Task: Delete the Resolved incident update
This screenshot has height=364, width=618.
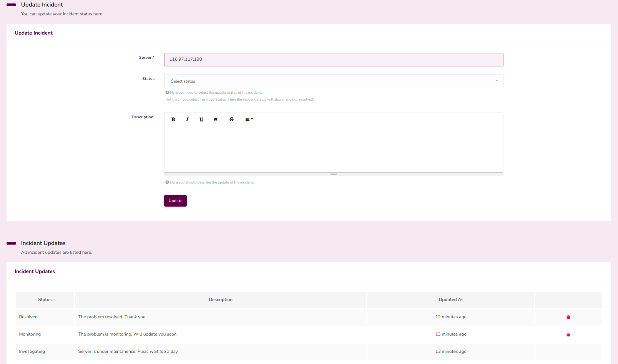Action: pyautogui.click(x=568, y=317)
